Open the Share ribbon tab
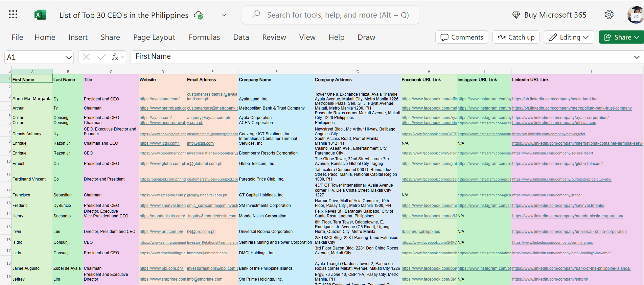Image resolution: width=644 pixels, height=285 pixels. (x=110, y=37)
